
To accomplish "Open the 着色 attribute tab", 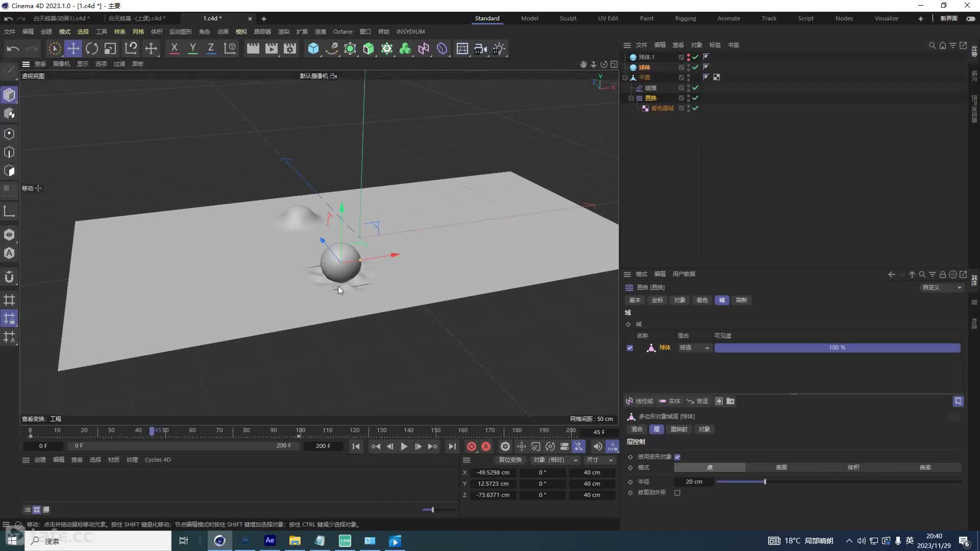I will [702, 300].
